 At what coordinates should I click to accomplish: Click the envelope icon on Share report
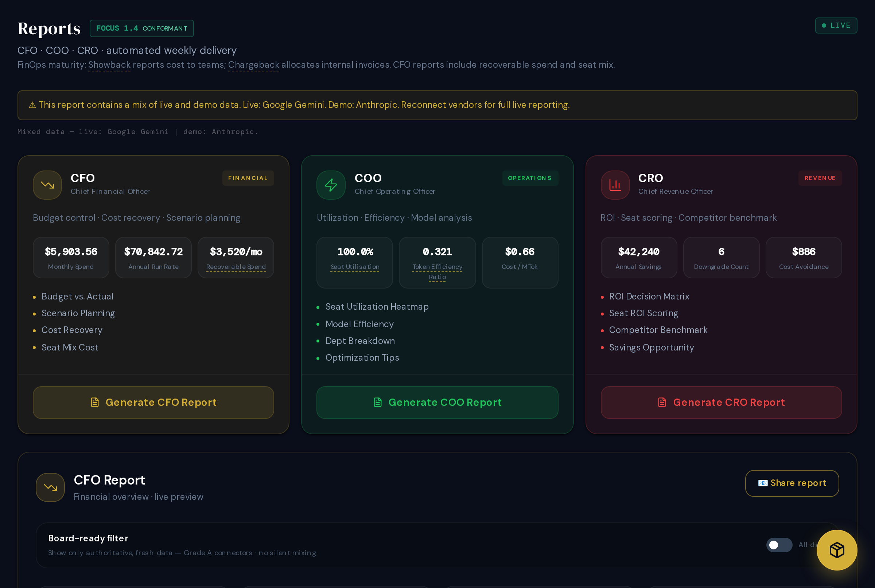coord(762,483)
